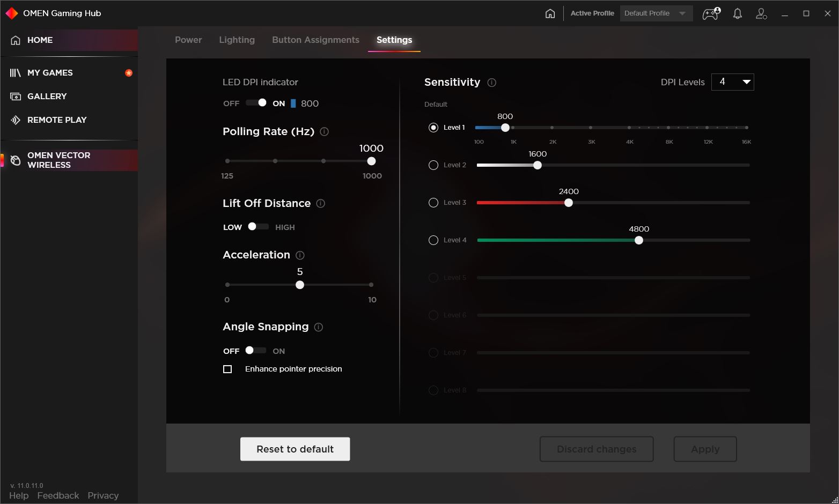Click the HOME sidebar house icon
This screenshot has width=839, height=504.
[16, 40]
